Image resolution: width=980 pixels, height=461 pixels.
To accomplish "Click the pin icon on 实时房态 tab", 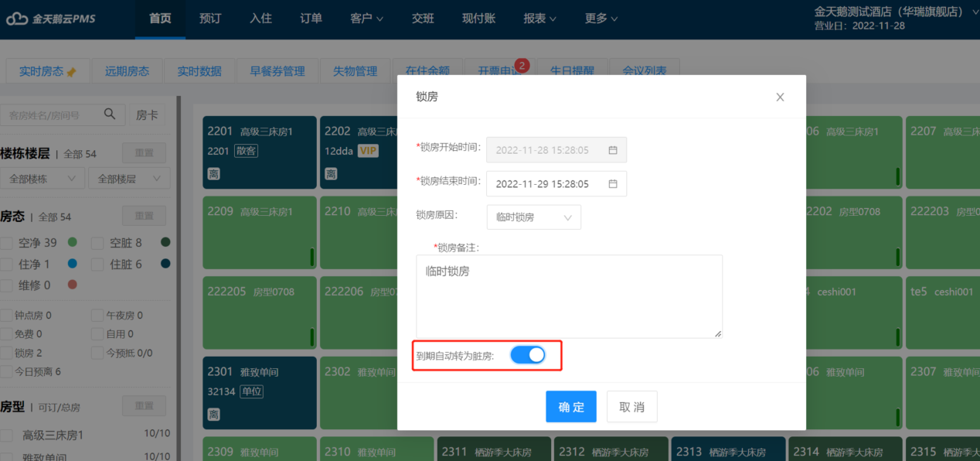I will (72, 72).
